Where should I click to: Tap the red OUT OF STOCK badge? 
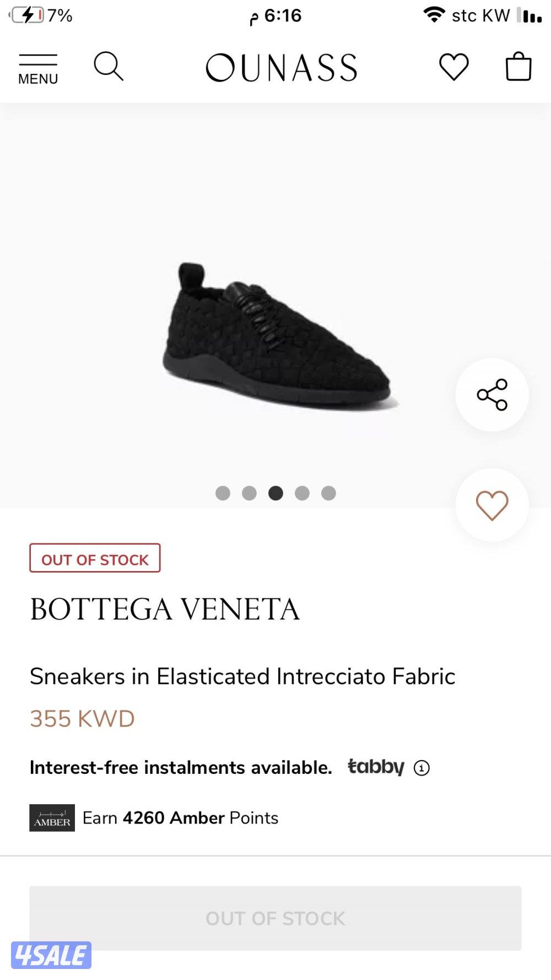[x=95, y=558]
